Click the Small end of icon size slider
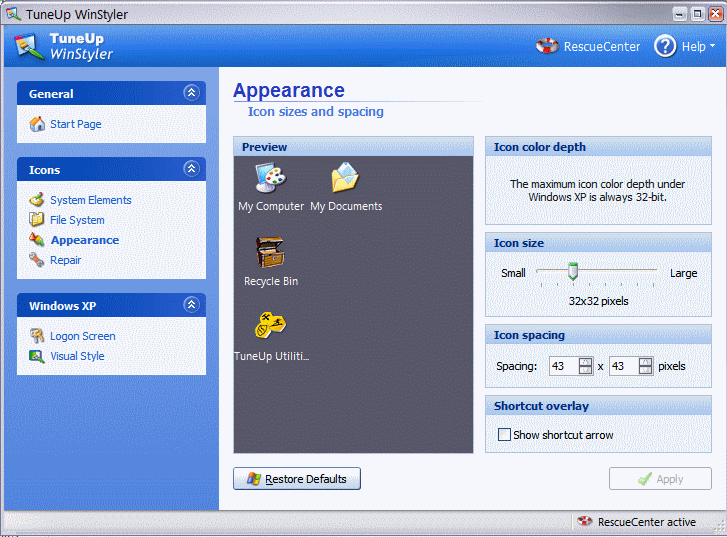This screenshot has height=537, width=727. (513, 273)
